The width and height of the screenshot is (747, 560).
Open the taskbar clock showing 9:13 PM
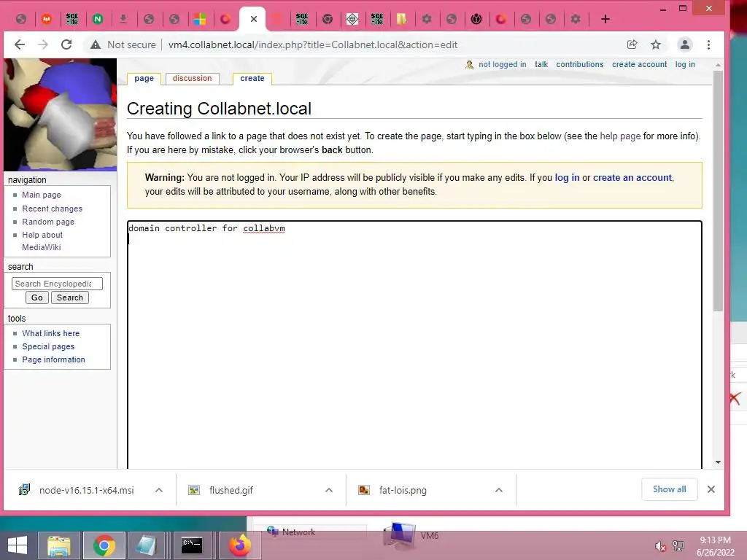(x=715, y=546)
